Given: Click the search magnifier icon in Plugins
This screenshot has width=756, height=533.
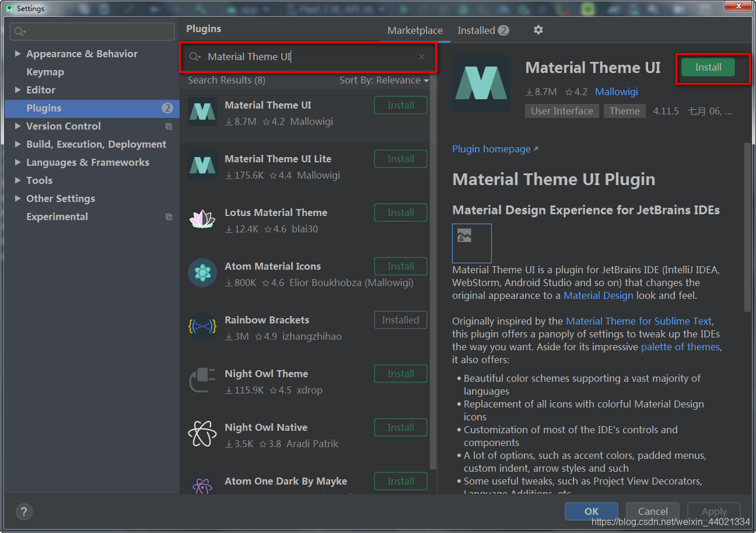Looking at the screenshot, I should coord(195,57).
